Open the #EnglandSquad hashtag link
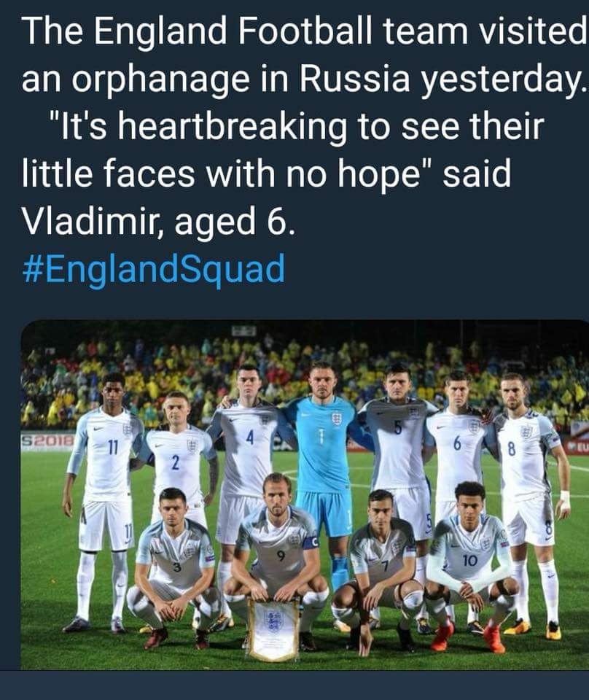This screenshot has width=589, height=700. 154,269
